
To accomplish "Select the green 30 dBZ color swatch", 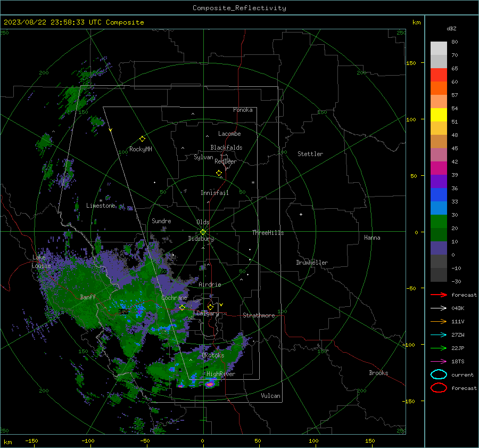I will (439, 221).
